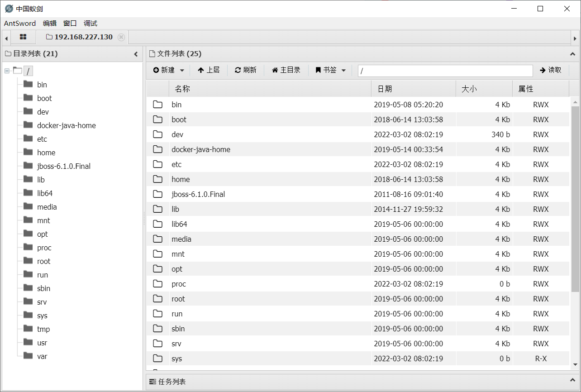Click the 刷新 refresh button
This screenshot has width=581, height=392.
click(246, 70)
